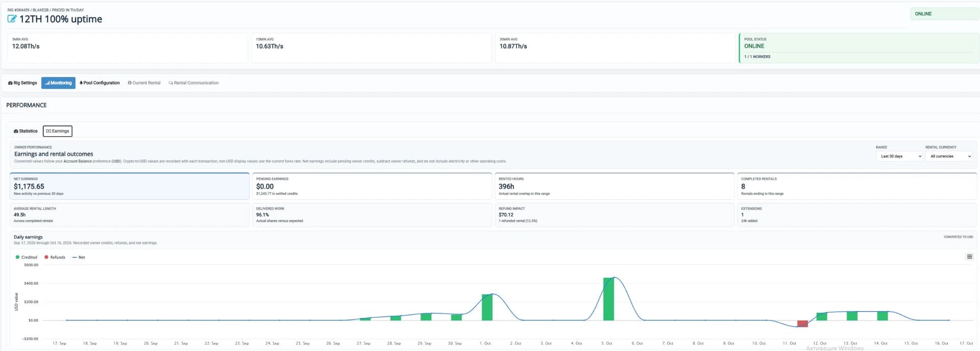
Task: Go to the Current Rental tab
Action: tap(144, 83)
